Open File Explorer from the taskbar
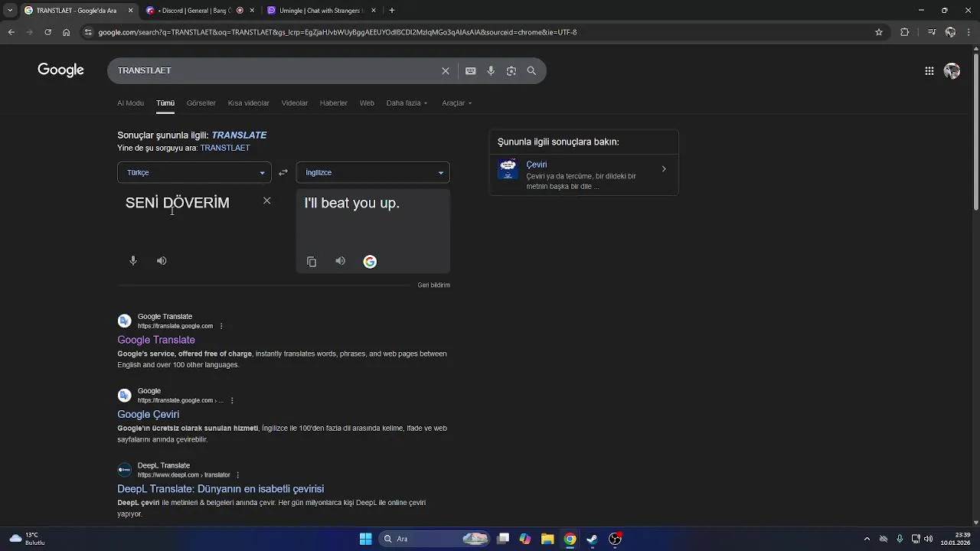 click(547, 539)
